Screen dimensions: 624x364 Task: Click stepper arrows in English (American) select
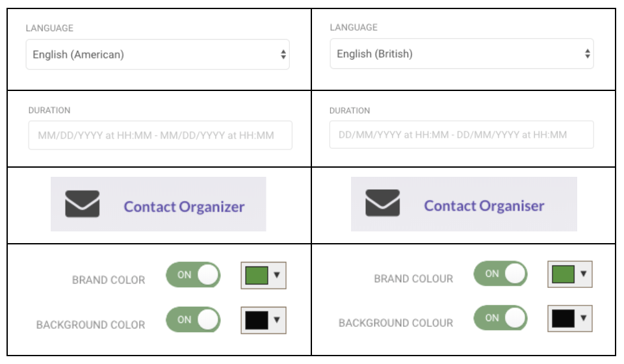[283, 55]
